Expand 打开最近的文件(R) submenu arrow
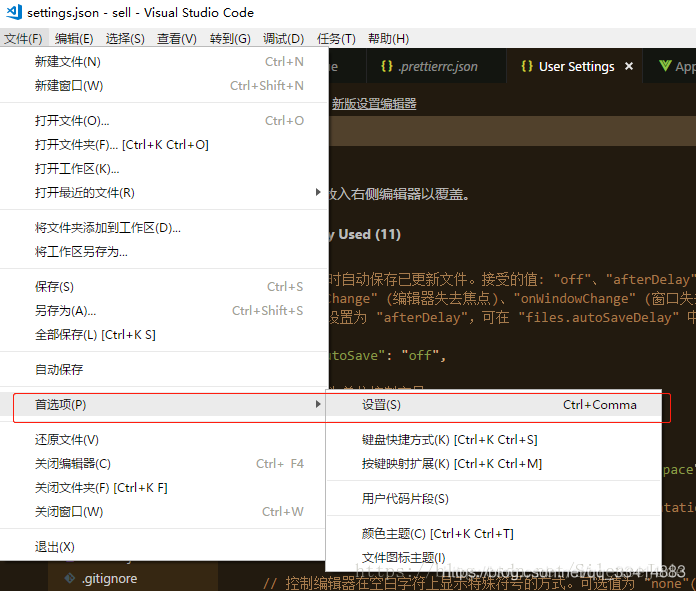Viewport: 696px width, 591px height. [x=317, y=192]
